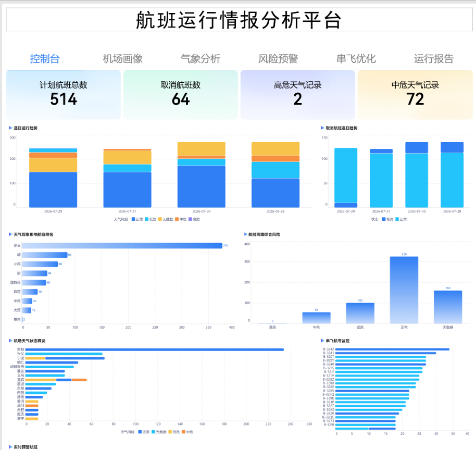
Task: Click the B-3242 bar in 串飞机号监控
Action: [392, 349]
